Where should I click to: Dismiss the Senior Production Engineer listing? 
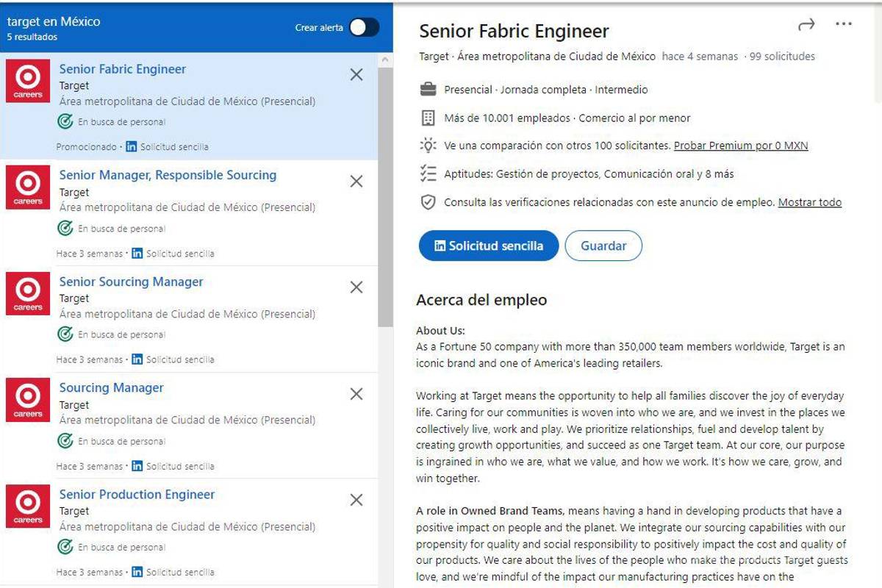[x=356, y=500]
